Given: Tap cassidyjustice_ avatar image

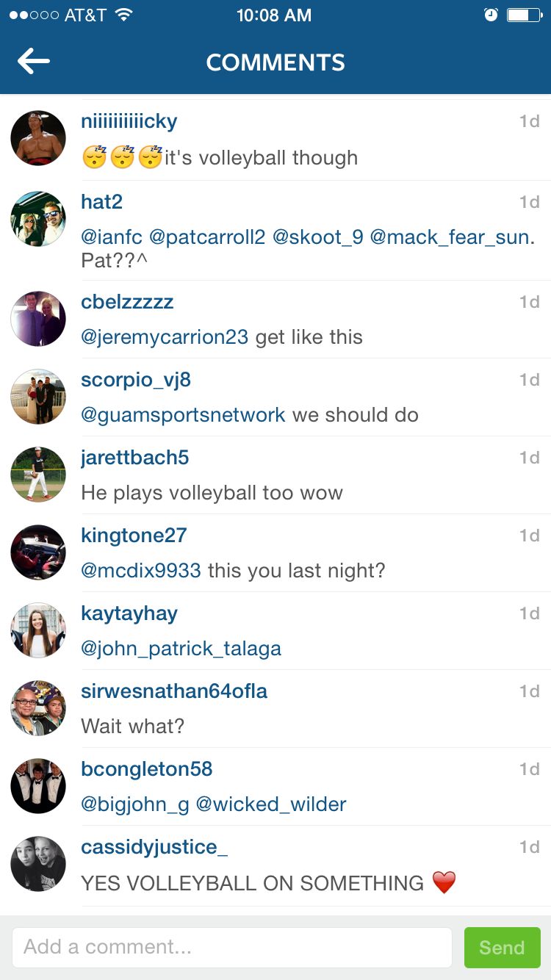Looking at the screenshot, I should click(x=38, y=864).
